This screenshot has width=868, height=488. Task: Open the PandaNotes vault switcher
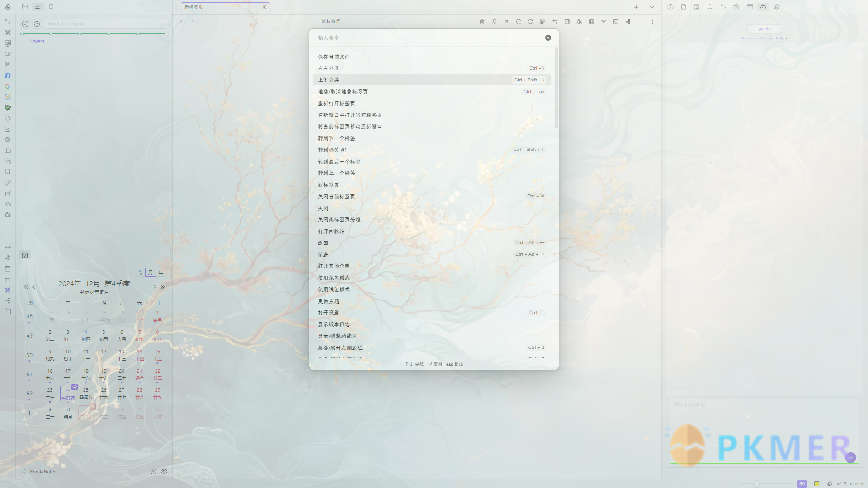tap(40, 471)
